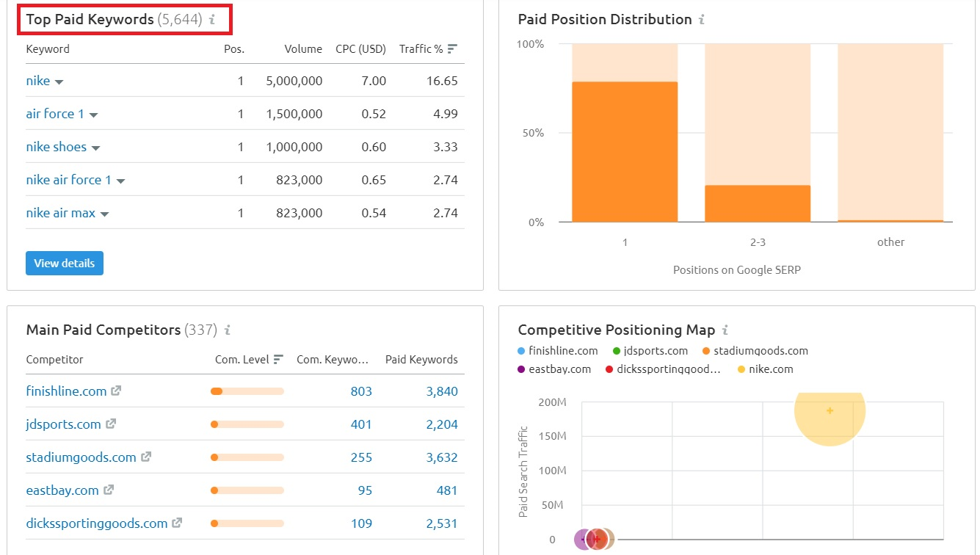Open external link icon for jdsports.com

(111, 424)
